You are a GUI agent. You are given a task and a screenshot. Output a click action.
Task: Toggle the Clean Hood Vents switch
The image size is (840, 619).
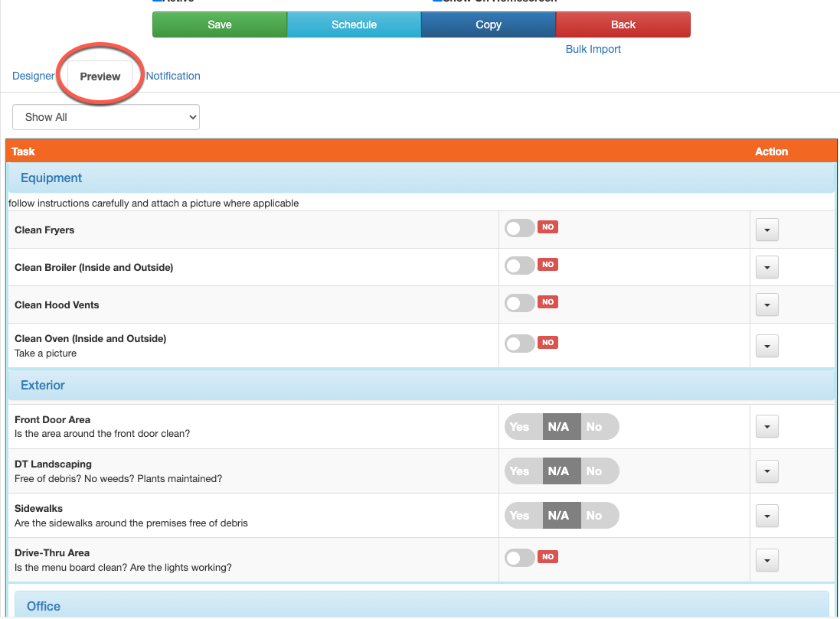point(520,303)
